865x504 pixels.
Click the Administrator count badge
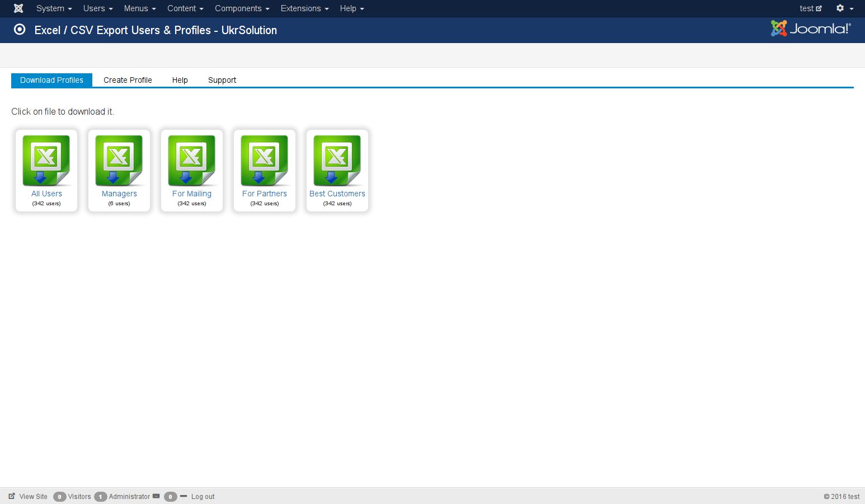[x=100, y=497]
